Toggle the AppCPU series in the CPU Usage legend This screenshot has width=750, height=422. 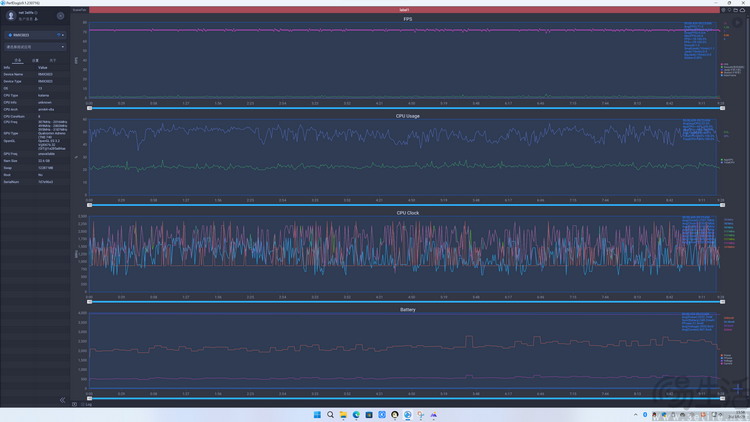pyautogui.click(x=727, y=160)
